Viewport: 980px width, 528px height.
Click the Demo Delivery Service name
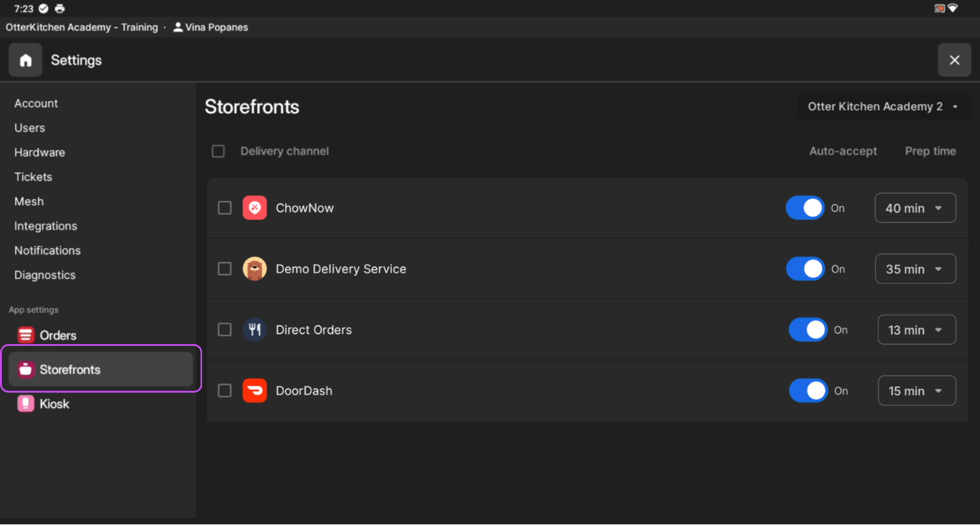341,269
